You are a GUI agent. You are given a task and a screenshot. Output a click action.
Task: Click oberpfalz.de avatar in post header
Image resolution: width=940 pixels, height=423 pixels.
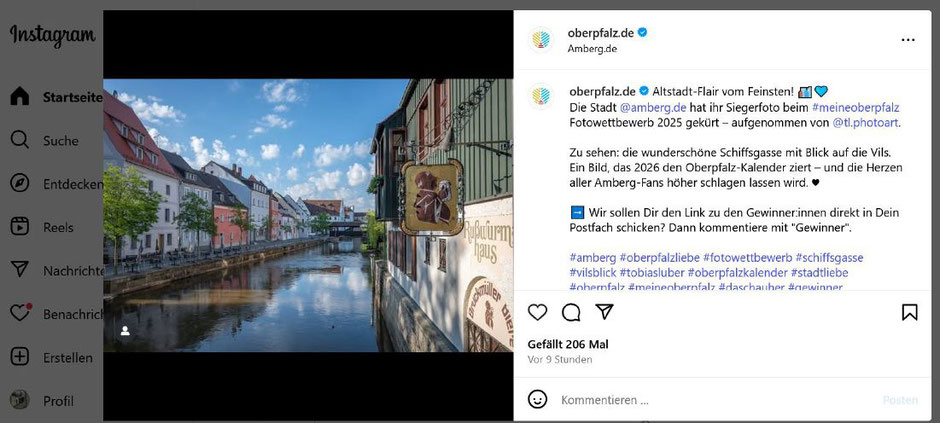pyautogui.click(x=541, y=40)
